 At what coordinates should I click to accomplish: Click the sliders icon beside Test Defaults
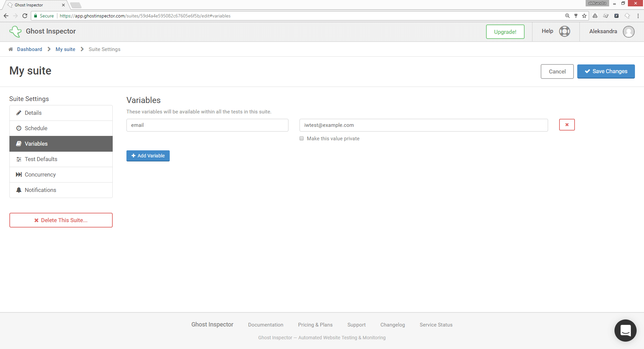[19, 159]
